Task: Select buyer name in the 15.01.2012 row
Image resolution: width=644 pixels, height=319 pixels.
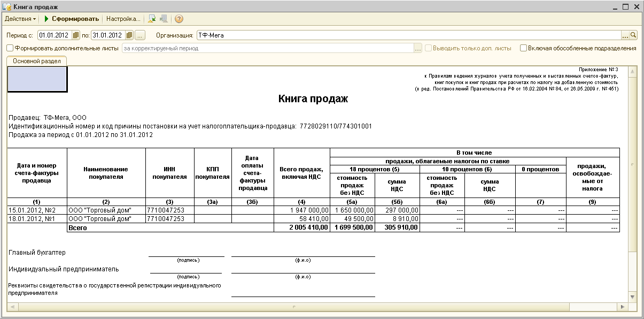Action: pyautogui.click(x=106, y=210)
